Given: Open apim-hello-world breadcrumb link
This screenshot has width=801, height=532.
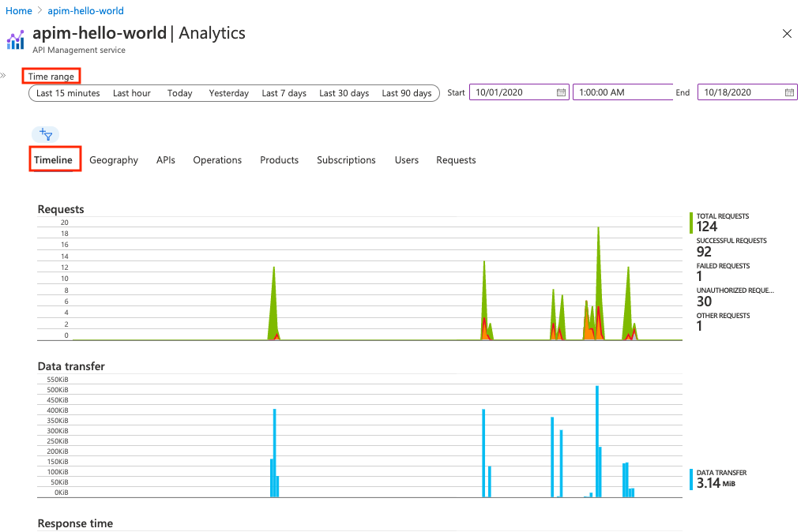Looking at the screenshot, I should point(86,11).
